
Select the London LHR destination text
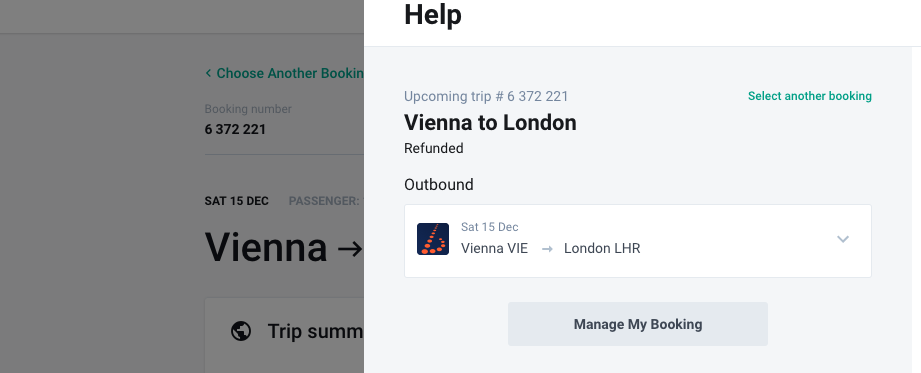click(x=602, y=248)
